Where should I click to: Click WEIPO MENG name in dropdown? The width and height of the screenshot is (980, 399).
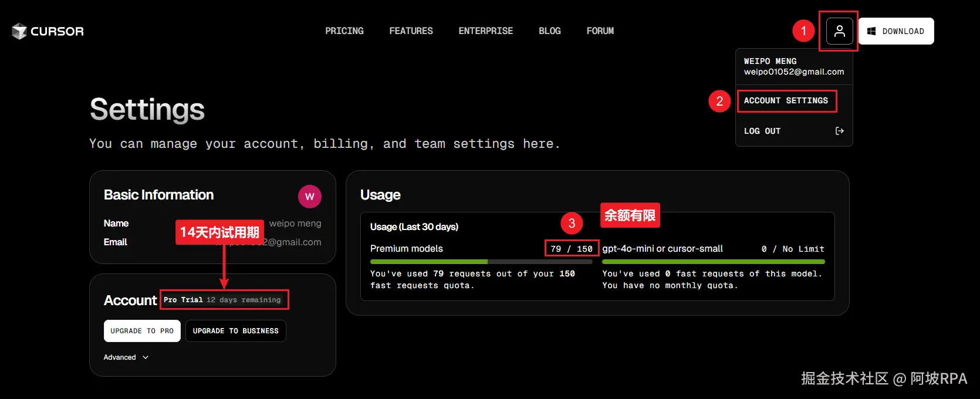(x=771, y=61)
